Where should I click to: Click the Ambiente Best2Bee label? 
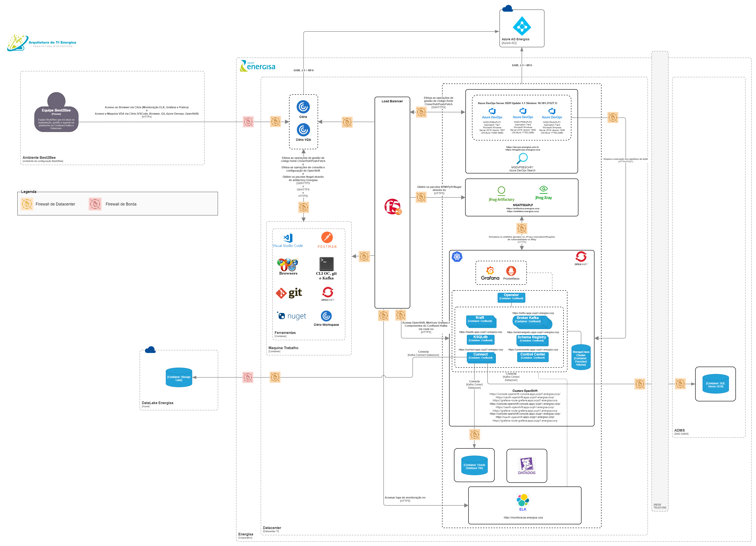coord(39,158)
